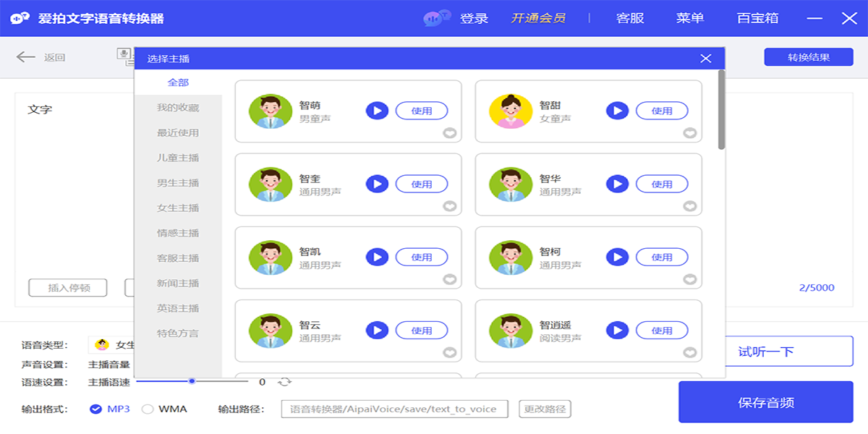Show the 情感主播 category
The height and width of the screenshot is (434, 868).
point(178,233)
